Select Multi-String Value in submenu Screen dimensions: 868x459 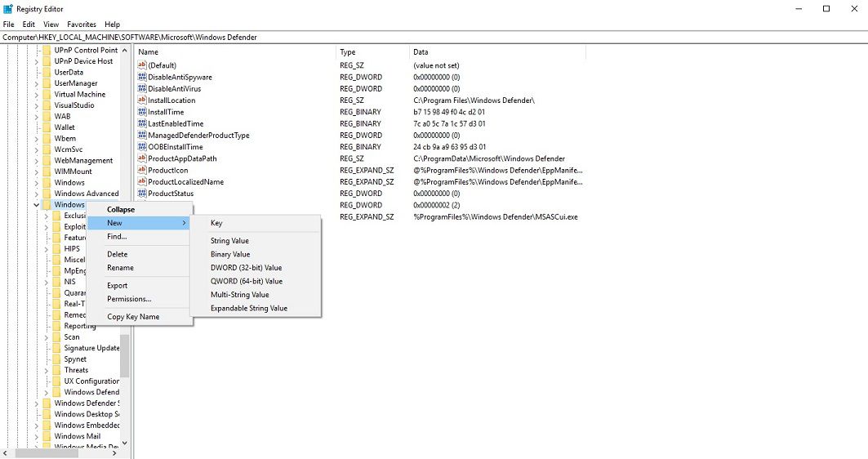(x=256, y=295)
